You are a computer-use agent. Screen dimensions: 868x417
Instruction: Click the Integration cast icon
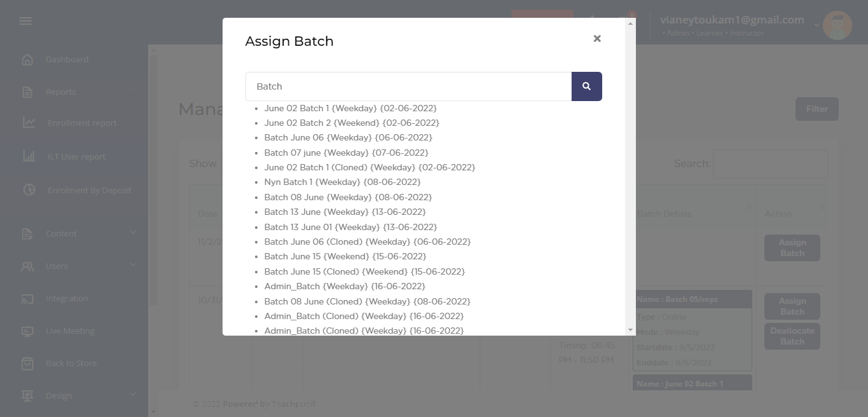point(27,299)
